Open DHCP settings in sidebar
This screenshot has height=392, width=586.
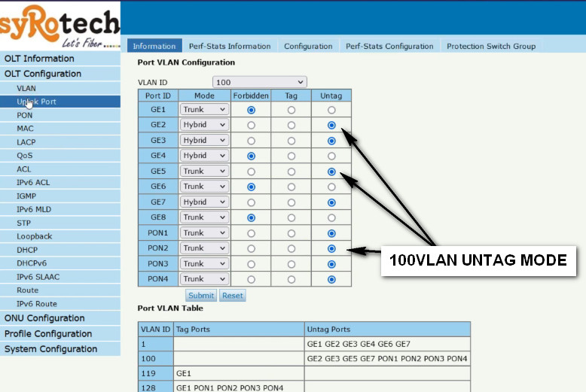click(27, 250)
